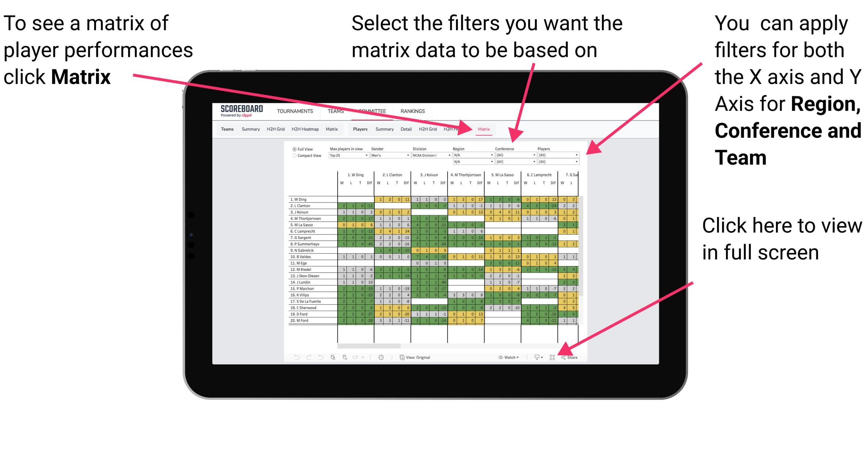
Task: Click the full screen view icon
Action: click(x=552, y=356)
